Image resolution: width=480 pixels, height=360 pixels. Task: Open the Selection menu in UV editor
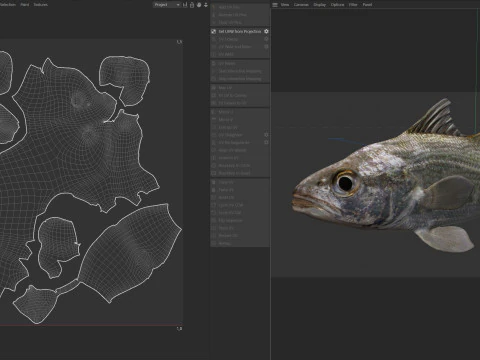click(x=7, y=5)
